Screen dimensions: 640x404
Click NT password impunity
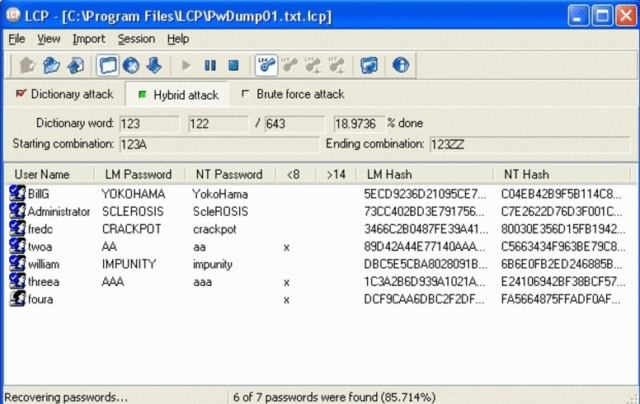coord(213,264)
